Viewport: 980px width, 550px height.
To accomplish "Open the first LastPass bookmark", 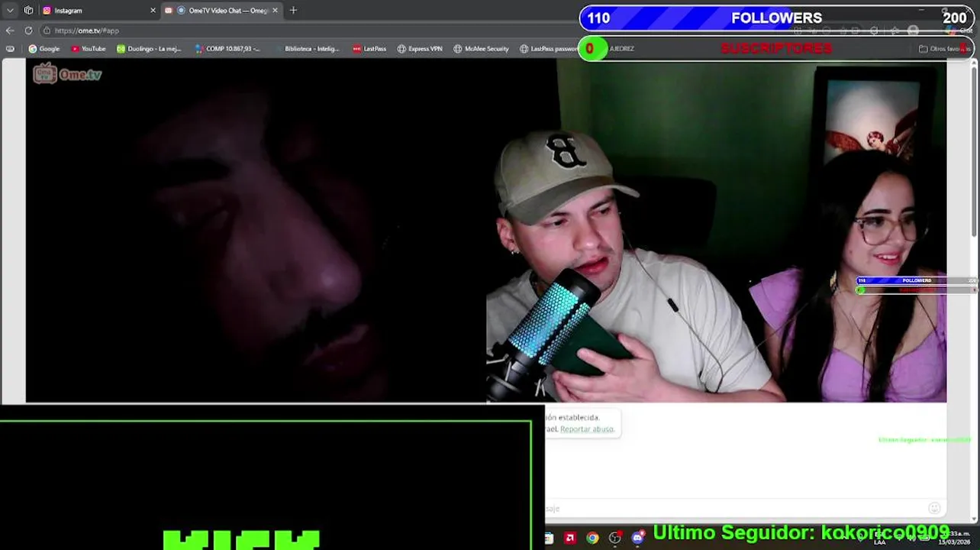I will (x=369, y=49).
